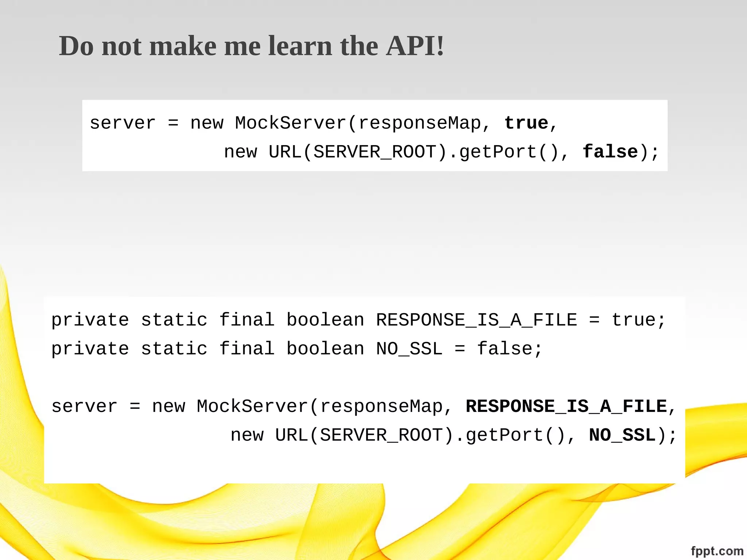Image resolution: width=747 pixels, height=560 pixels.
Task: Click the slide title 'Do not make me learn the API!'
Action: pyautogui.click(x=252, y=46)
